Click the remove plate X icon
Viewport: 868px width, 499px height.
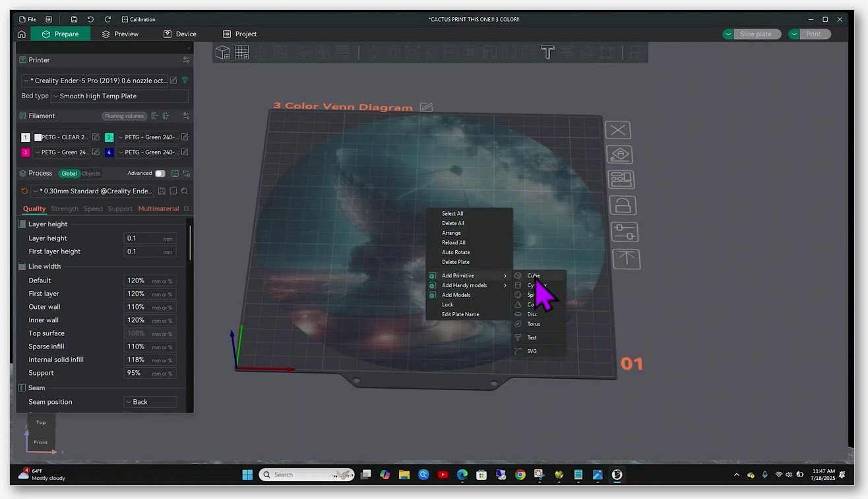point(618,130)
